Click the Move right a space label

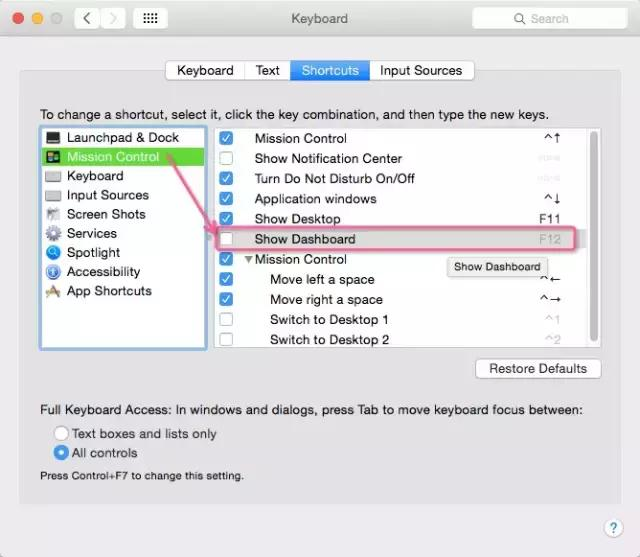pos(327,300)
